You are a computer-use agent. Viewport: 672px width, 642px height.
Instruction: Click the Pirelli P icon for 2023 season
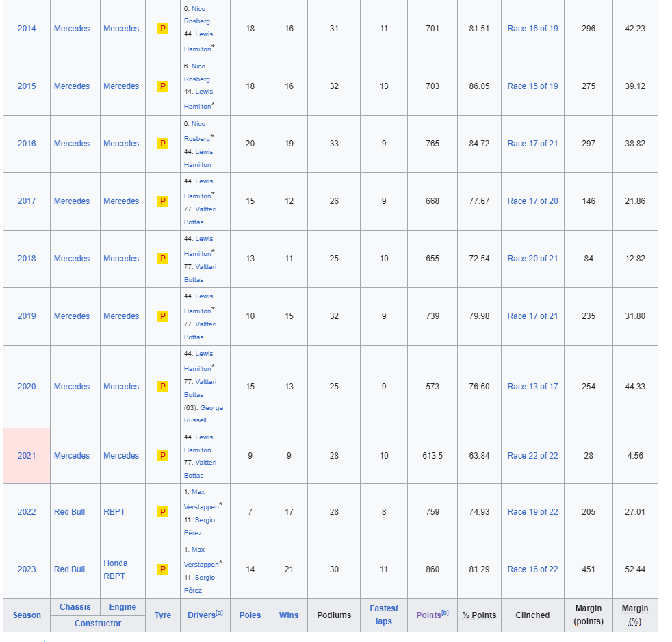pos(163,569)
